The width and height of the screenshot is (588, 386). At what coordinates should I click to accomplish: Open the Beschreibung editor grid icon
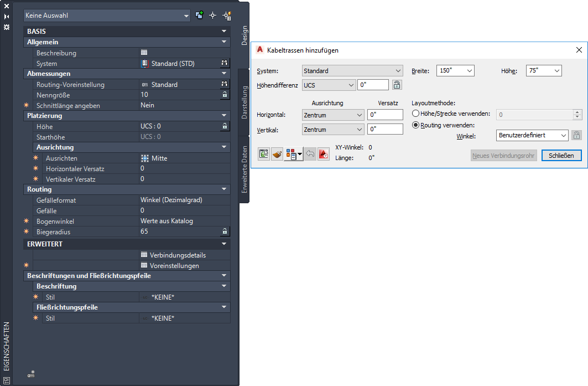pos(144,53)
